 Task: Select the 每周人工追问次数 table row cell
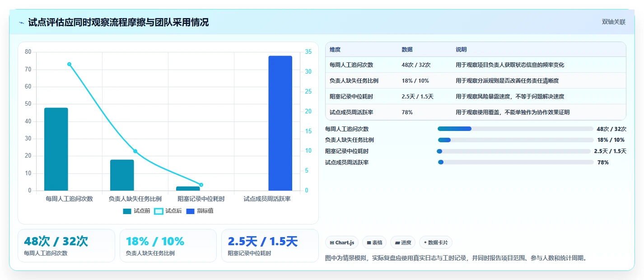pyautogui.click(x=351, y=65)
